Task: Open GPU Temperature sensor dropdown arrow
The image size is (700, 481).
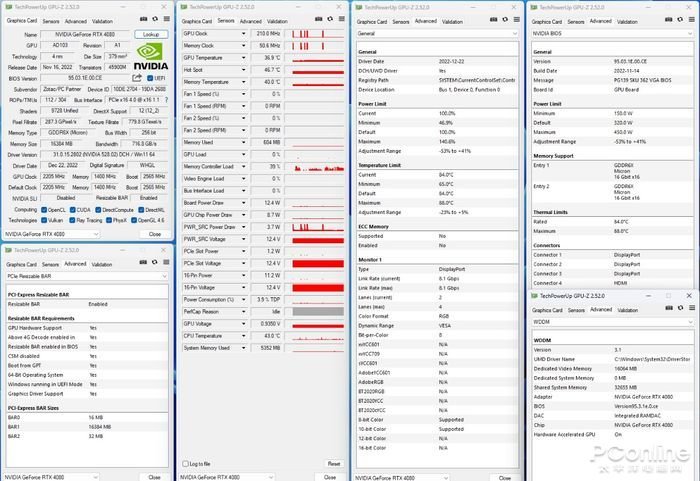Action: tap(244, 58)
